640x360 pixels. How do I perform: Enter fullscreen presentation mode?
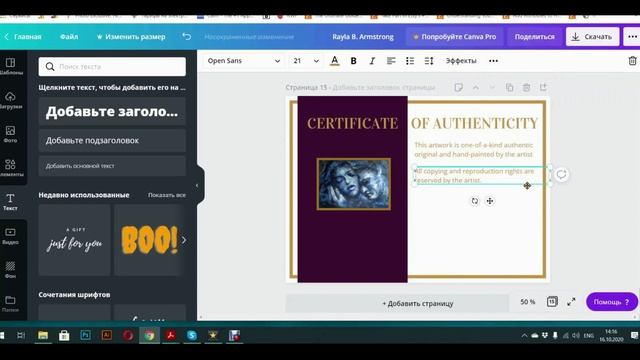point(571,302)
